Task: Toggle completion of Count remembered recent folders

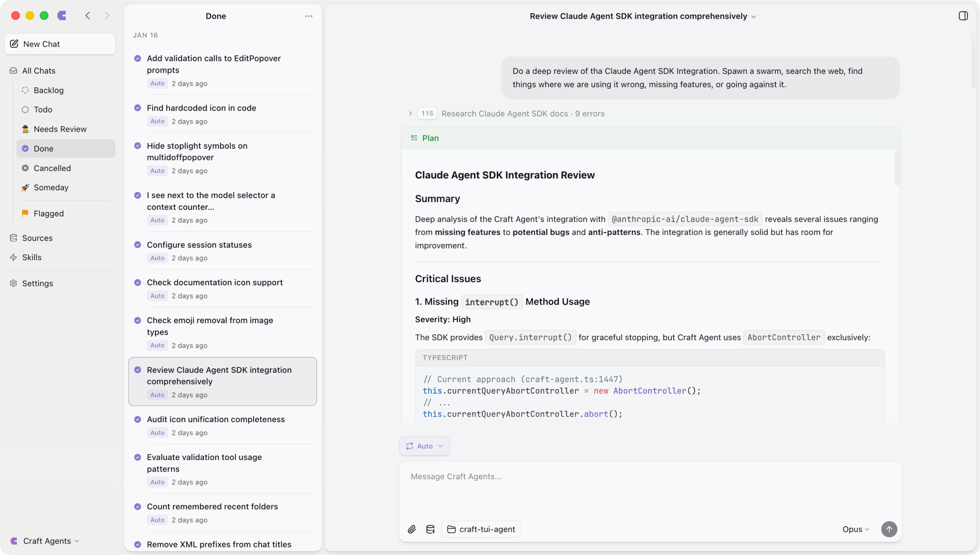Action: click(x=137, y=506)
